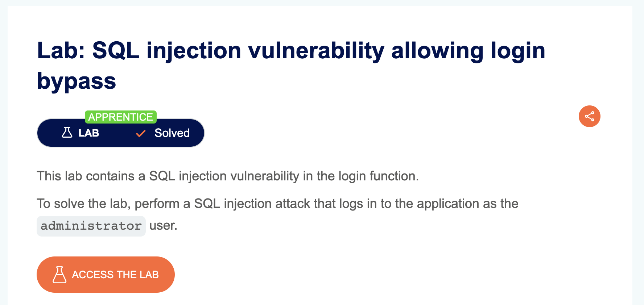
Task: Click 'SQL injection' in the page title
Action: [167, 51]
